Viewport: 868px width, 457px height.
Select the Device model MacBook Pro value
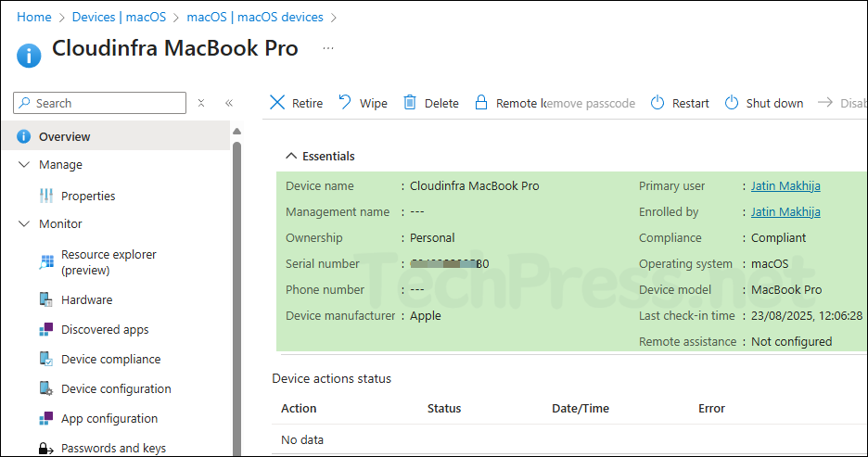[x=786, y=290]
